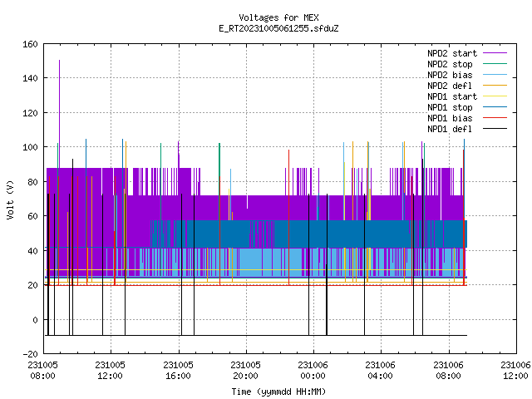
Task: Click the NPD2 bias light blue legend line
Action: pyautogui.click(x=495, y=75)
